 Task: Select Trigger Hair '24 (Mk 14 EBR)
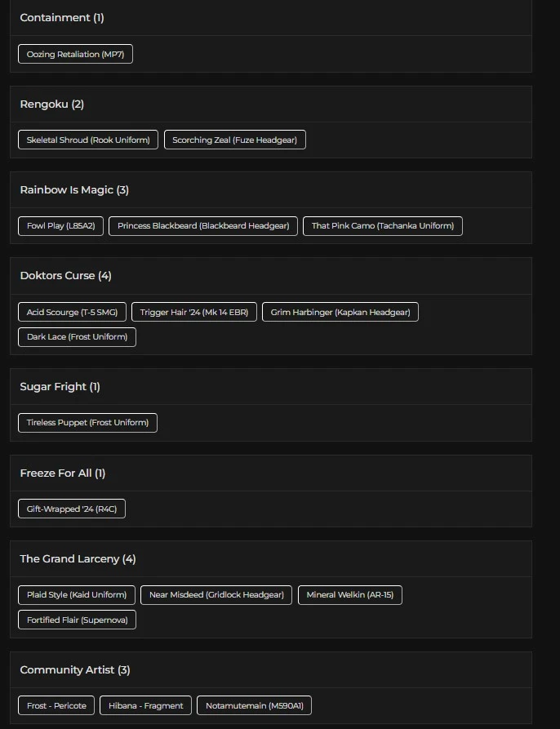[194, 312]
